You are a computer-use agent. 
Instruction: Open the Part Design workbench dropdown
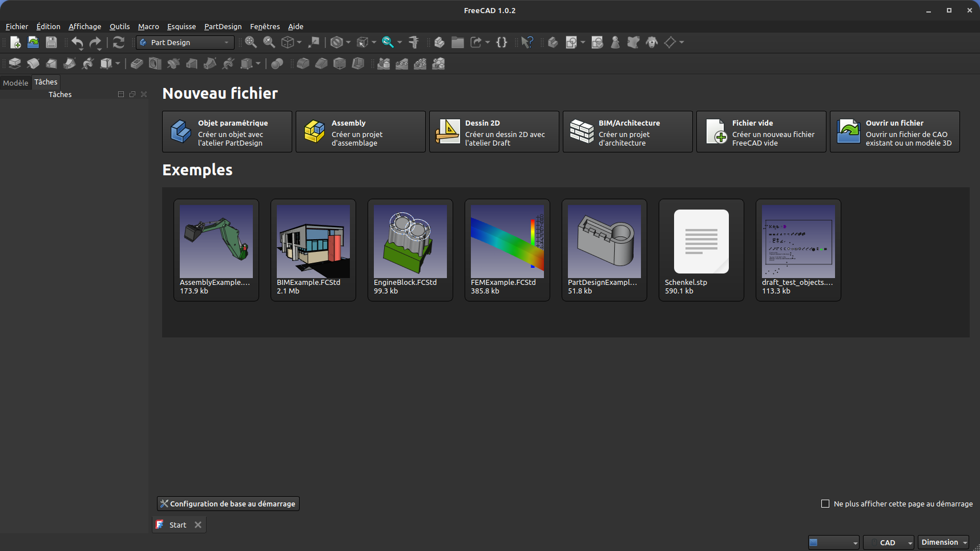pos(185,42)
